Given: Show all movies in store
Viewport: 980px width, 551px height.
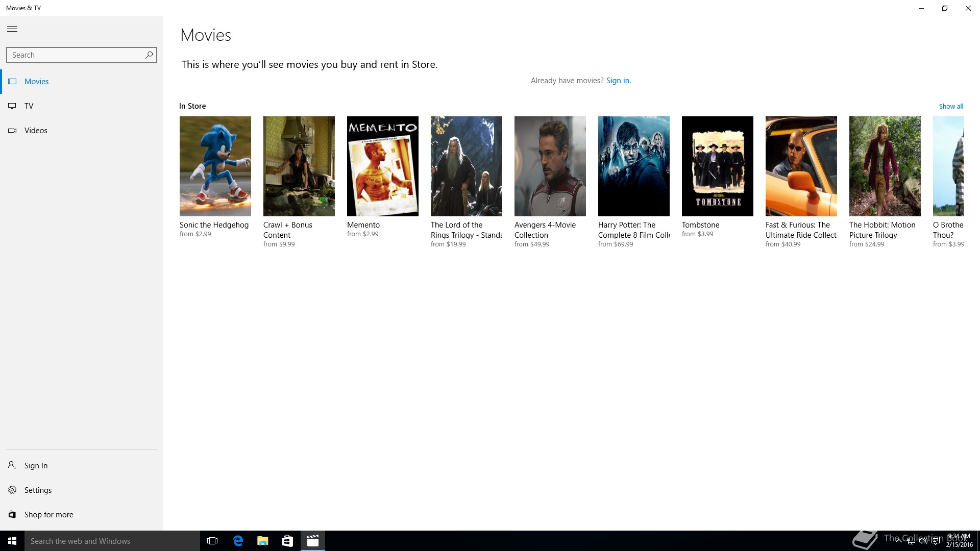Looking at the screenshot, I should (x=951, y=106).
